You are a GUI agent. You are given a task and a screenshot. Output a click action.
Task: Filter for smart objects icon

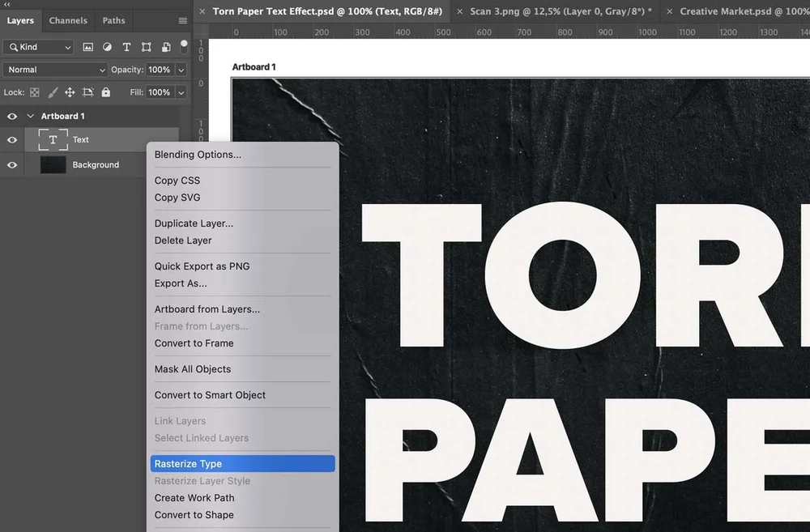click(165, 47)
